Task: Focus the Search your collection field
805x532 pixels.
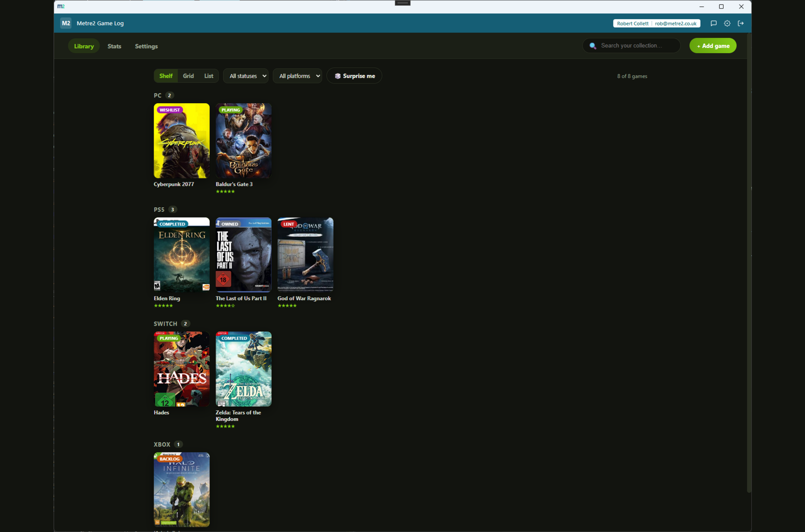Action: 632,46
